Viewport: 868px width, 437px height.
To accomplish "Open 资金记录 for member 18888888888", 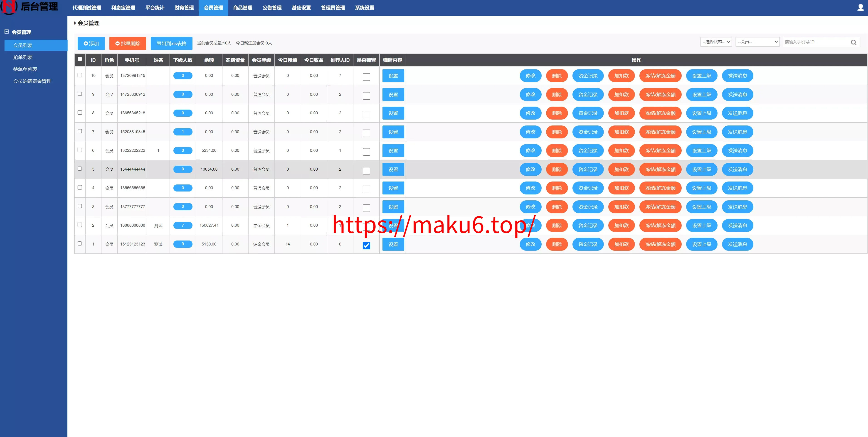I will pyautogui.click(x=588, y=225).
